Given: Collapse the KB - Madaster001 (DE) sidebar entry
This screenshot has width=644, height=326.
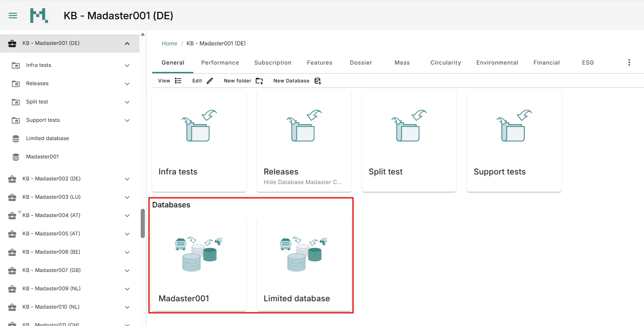Looking at the screenshot, I should (x=127, y=43).
